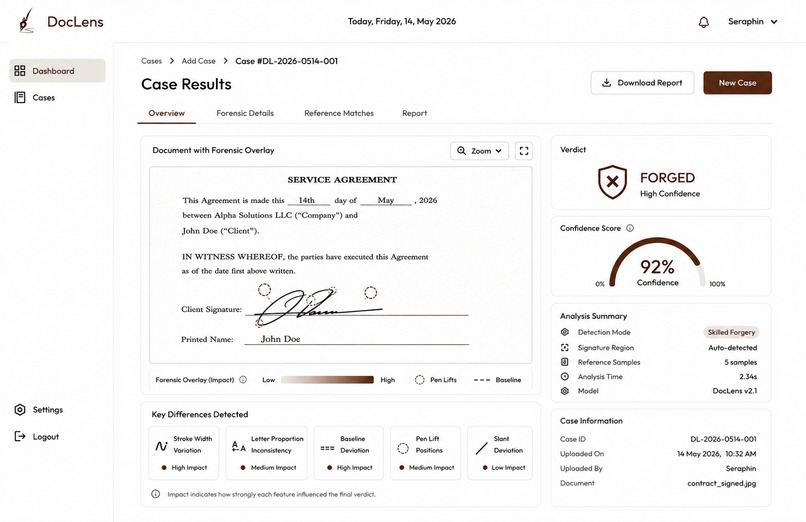Click the Download Report button
The height and width of the screenshot is (522, 806).
coord(642,83)
